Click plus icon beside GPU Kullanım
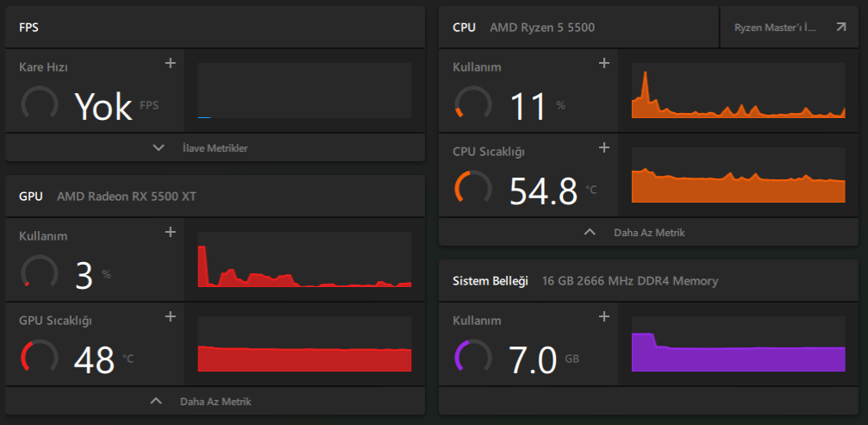 (171, 232)
